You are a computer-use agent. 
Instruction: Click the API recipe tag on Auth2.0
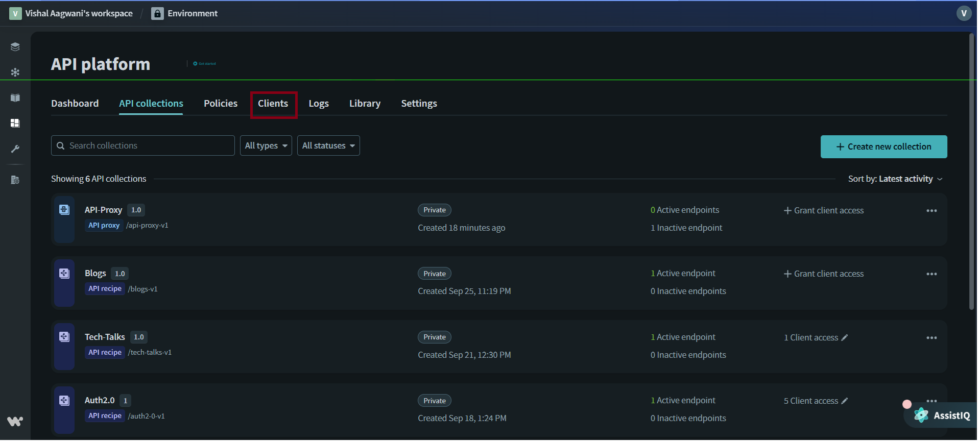click(x=105, y=416)
